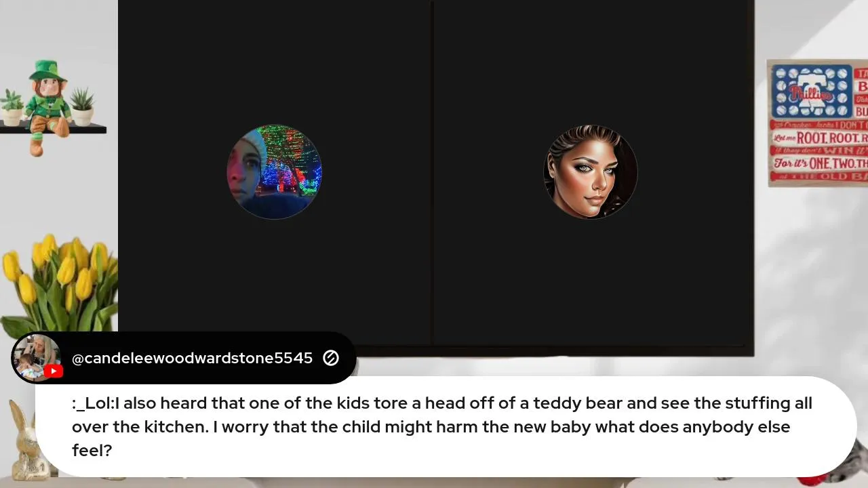Open the commenter's circular profile photo

pos(37,358)
